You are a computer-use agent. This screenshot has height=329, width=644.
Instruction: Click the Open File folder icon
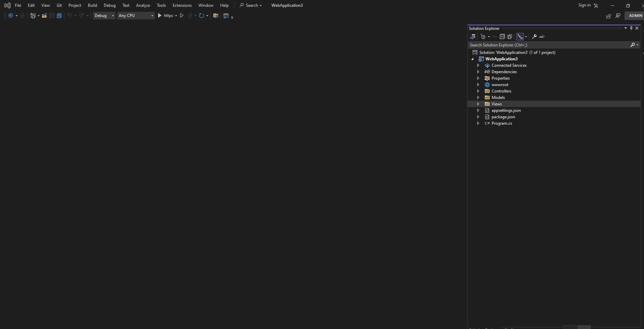tap(44, 16)
